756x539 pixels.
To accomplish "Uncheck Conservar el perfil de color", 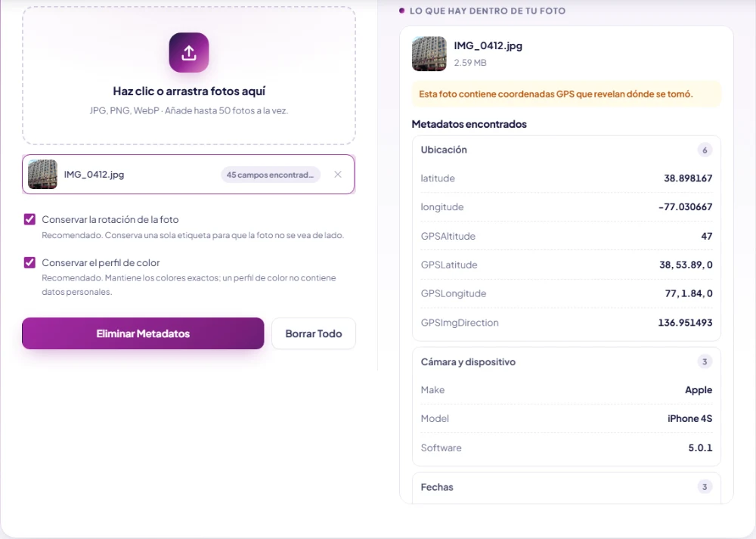I will coord(29,262).
